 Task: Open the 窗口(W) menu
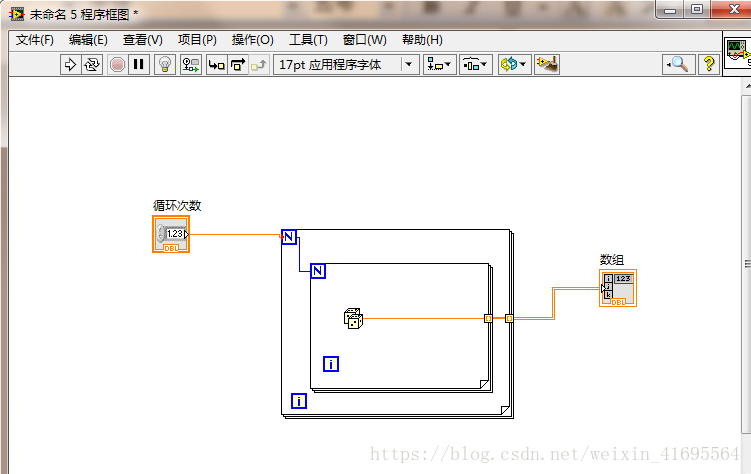(x=364, y=40)
